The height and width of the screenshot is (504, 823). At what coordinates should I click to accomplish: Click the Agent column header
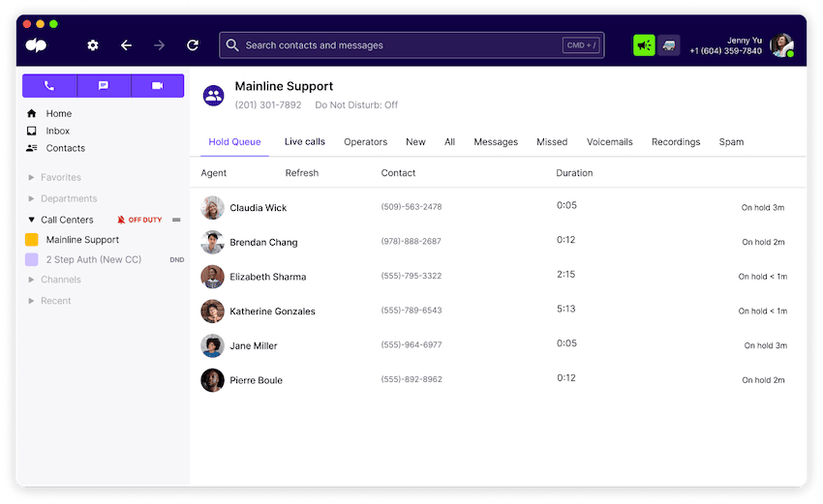coord(214,172)
